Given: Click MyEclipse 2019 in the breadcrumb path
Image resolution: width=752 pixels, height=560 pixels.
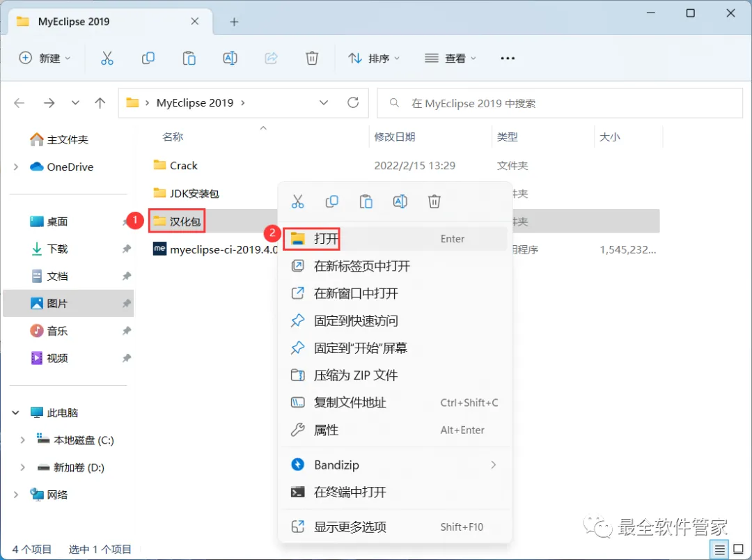Looking at the screenshot, I should (x=195, y=102).
